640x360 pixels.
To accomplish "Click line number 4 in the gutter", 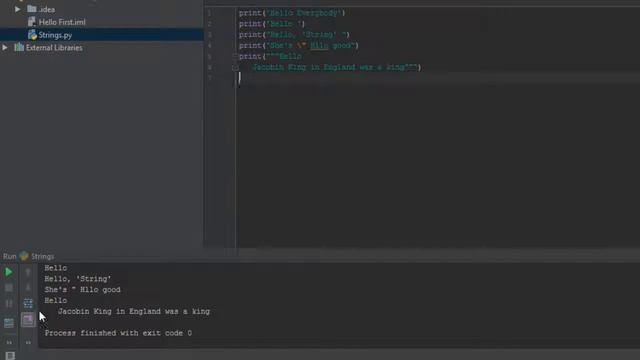I will pos(209,45).
